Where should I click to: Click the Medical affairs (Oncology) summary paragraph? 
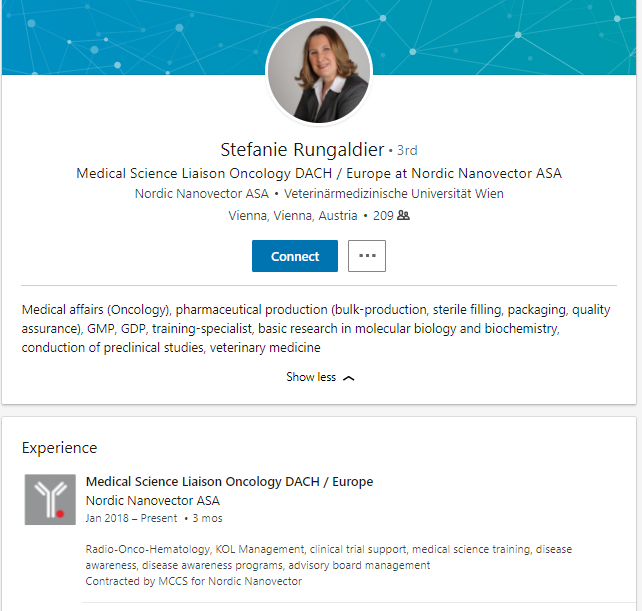316,328
